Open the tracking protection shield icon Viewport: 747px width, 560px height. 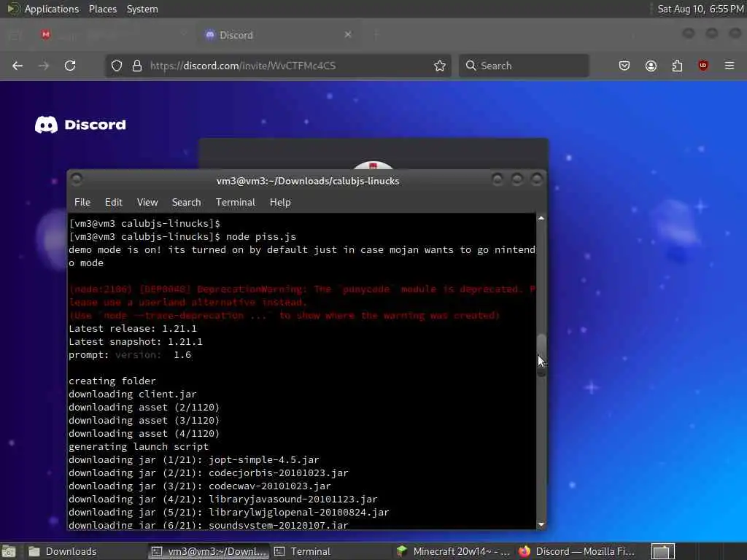(x=117, y=66)
